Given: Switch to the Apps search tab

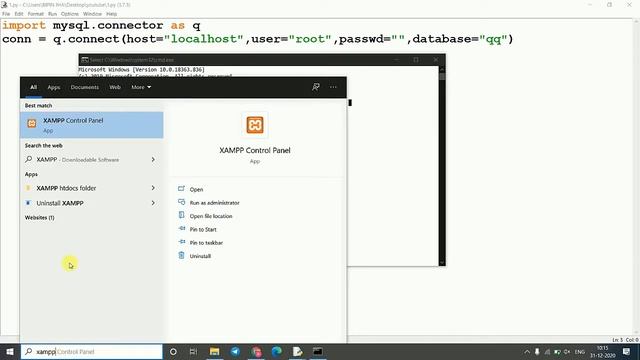Looking at the screenshot, I should tap(53, 87).
